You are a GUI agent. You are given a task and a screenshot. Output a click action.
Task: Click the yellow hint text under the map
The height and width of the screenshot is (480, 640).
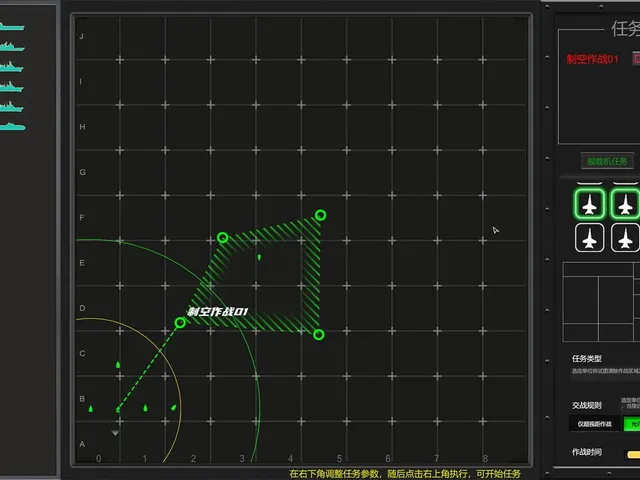pyautogui.click(x=405, y=474)
